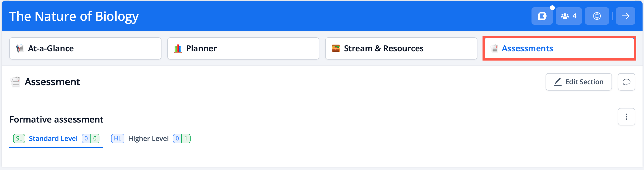
Task: Click the Assessment heading notepad icon
Action: click(x=16, y=82)
